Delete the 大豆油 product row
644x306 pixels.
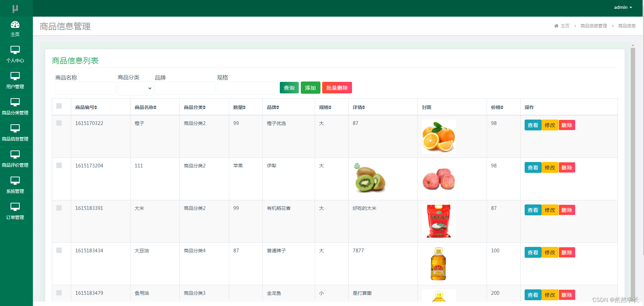567,252
